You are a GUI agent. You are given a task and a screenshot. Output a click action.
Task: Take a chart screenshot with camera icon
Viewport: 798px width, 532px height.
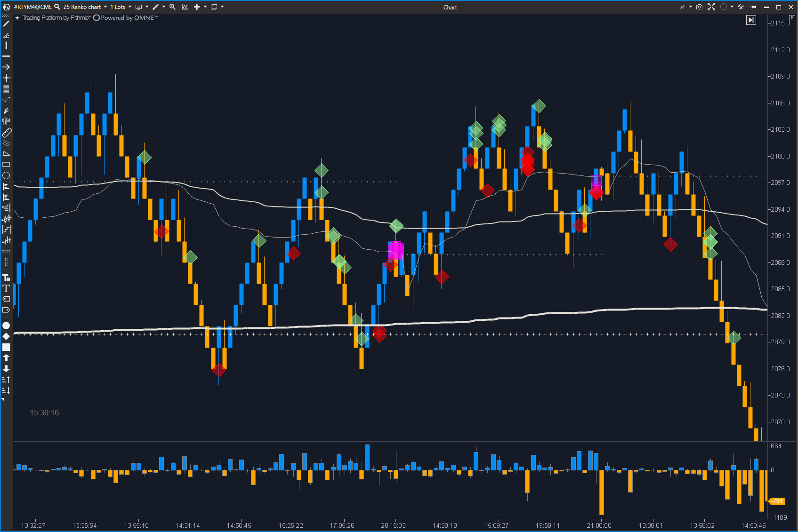coord(699,7)
